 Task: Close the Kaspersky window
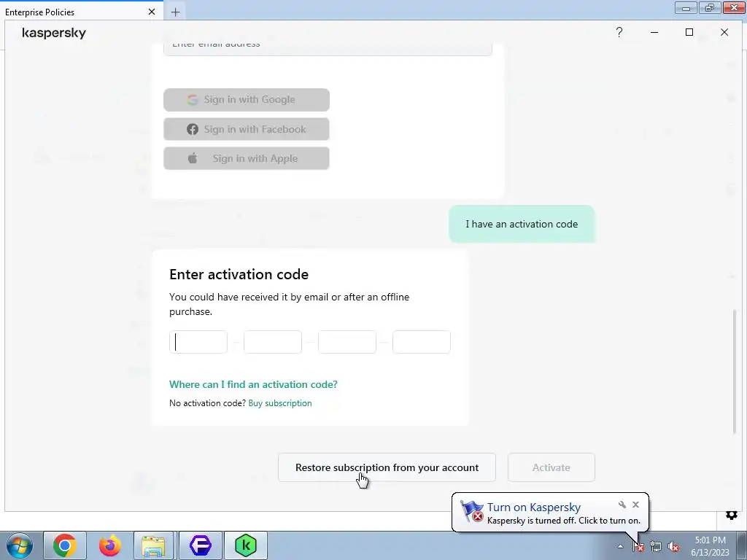[x=724, y=32]
